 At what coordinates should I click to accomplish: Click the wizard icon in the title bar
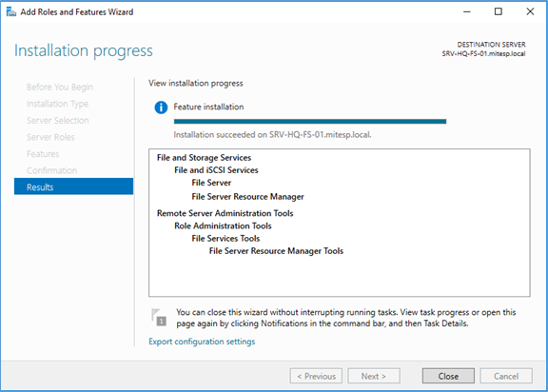point(11,11)
